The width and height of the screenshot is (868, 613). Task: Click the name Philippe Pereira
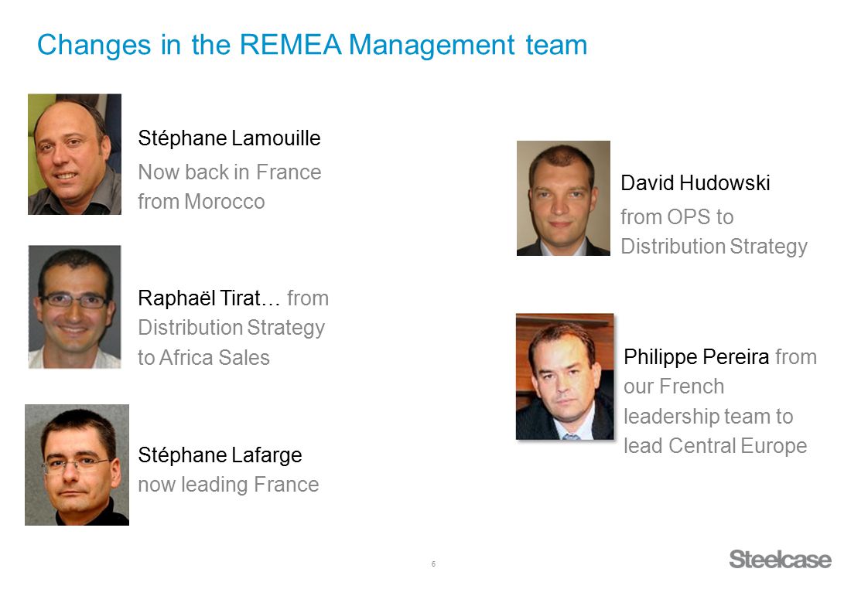pos(696,357)
